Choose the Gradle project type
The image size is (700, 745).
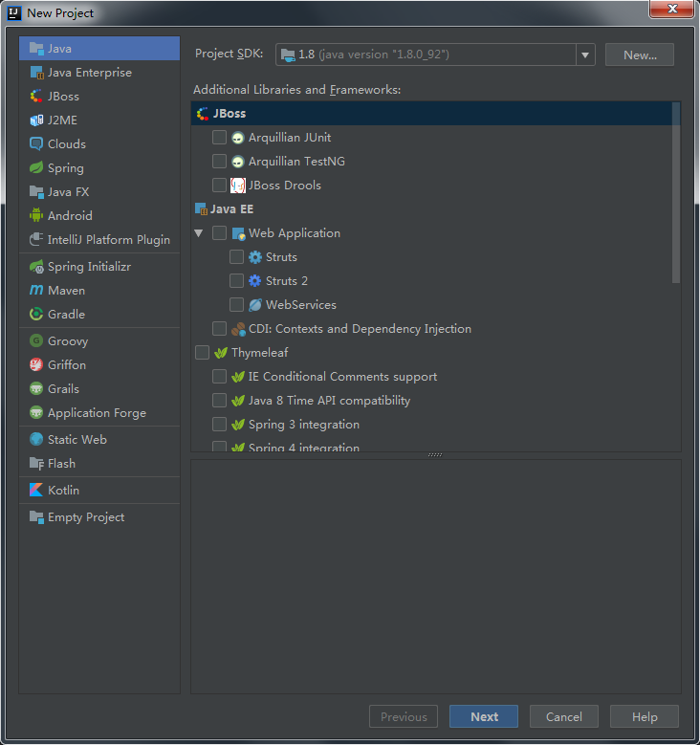click(99, 314)
